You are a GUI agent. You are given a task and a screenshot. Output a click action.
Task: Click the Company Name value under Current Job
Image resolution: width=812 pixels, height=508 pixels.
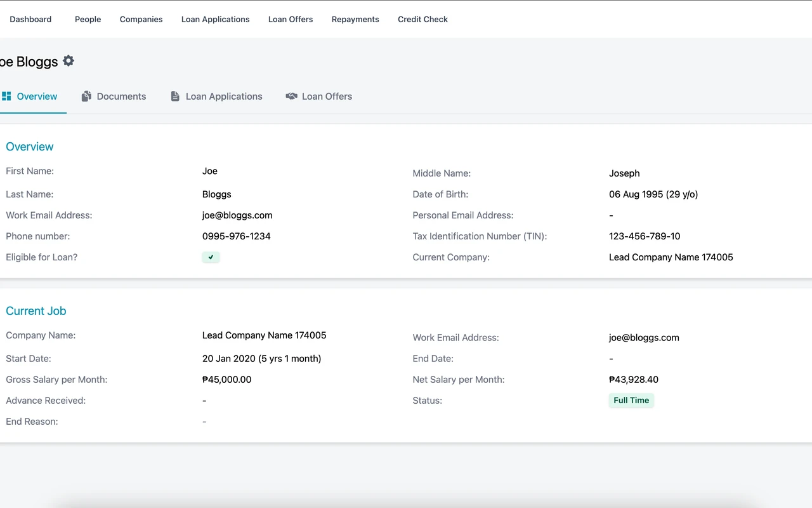coord(265,335)
